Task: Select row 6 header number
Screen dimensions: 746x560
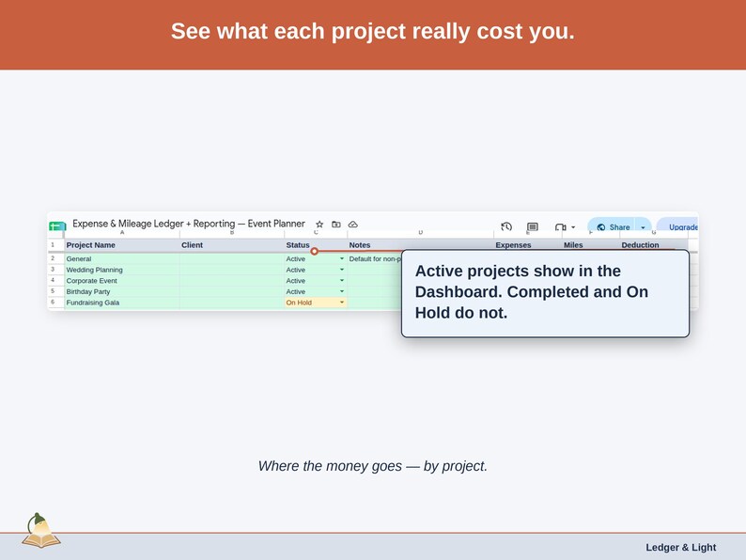Action: pos(55,303)
